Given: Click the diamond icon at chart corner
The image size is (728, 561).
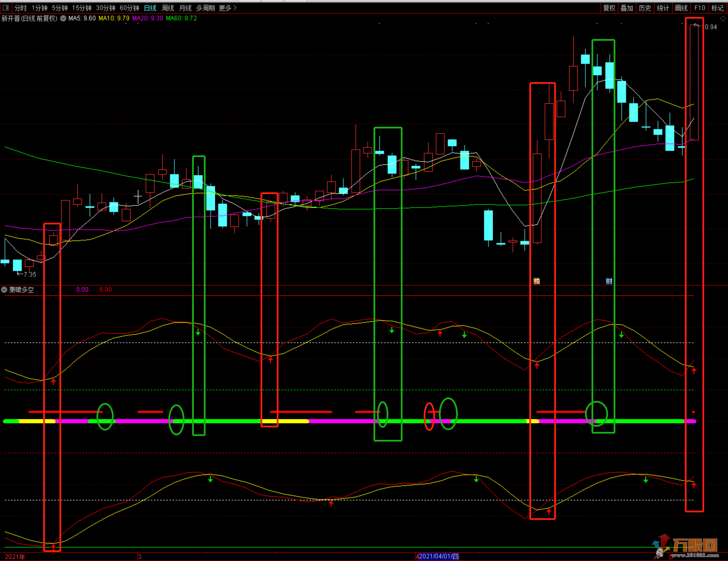Looking at the screenshot, I should [x=723, y=19].
